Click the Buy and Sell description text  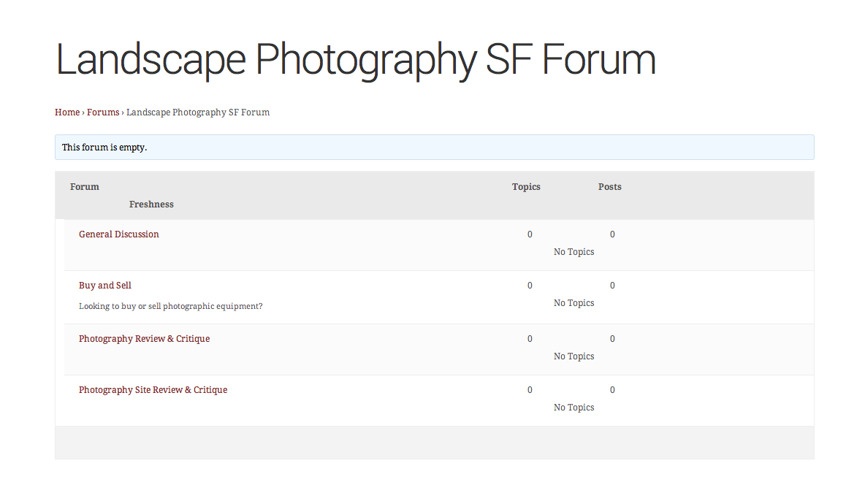pyautogui.click(x=170, y=307)
